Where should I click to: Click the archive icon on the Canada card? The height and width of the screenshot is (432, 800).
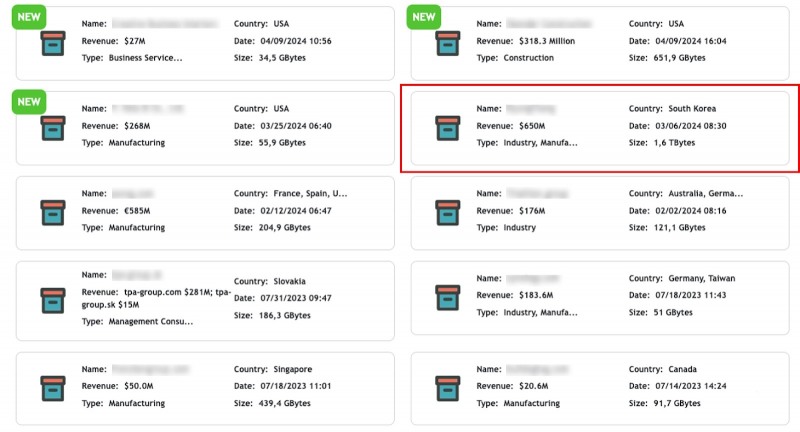[x=447, y=384]
